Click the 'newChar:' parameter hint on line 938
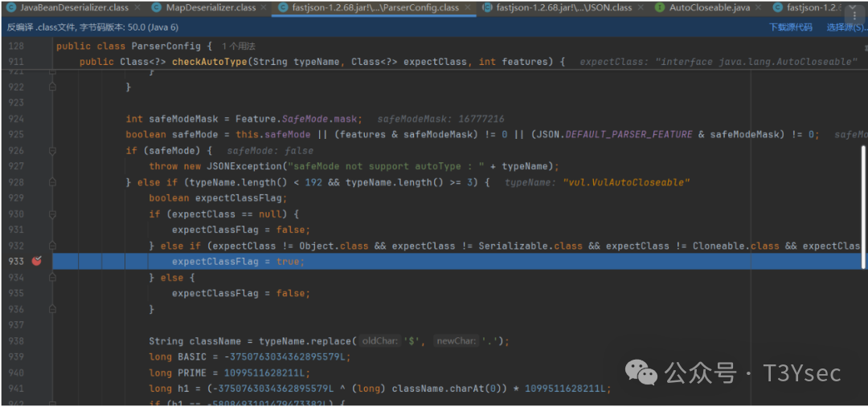The width and height of the screenshot is (868, 407). (x=457, y=341)
